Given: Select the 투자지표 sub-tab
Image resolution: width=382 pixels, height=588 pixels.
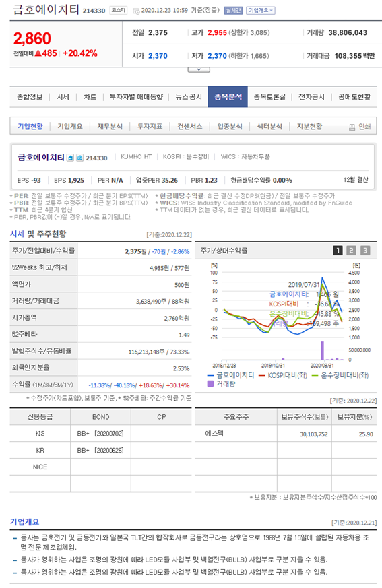Looking at the screenshot, I should [x=150, y=127].
